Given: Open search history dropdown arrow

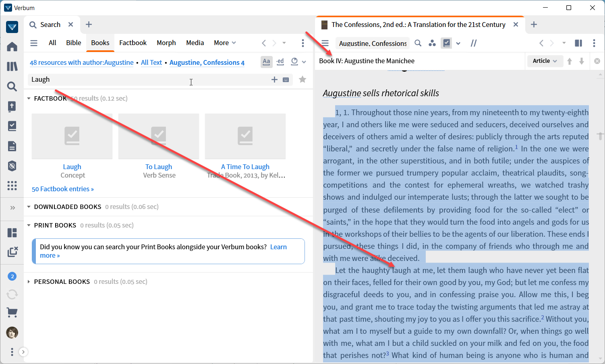Looking at the screenshot, I should (x=284, y=43).
